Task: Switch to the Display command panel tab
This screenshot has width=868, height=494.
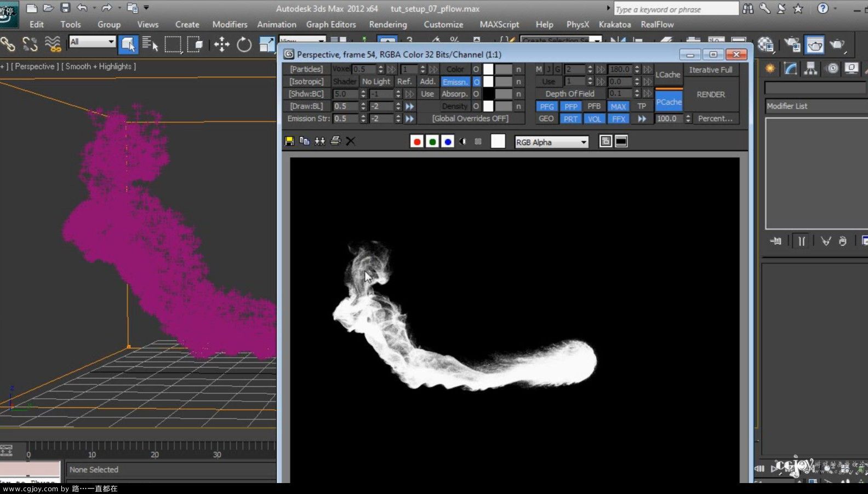Action: [852, 68]
